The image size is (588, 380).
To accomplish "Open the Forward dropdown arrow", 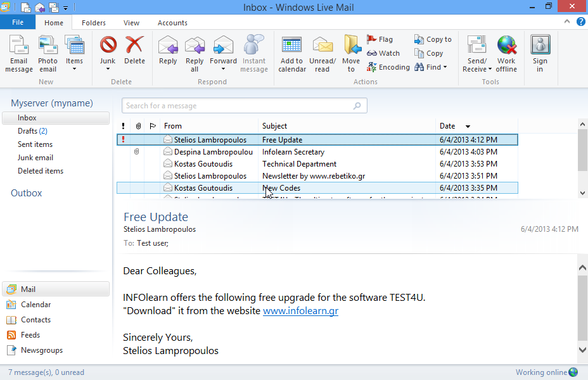I will (x=223, y=69).
